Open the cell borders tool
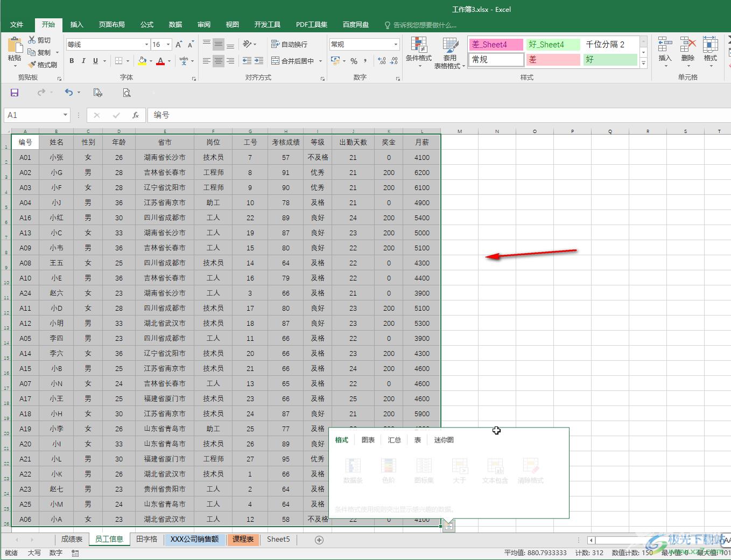Viewport: 731px width, 560px height. click(119, 61)
